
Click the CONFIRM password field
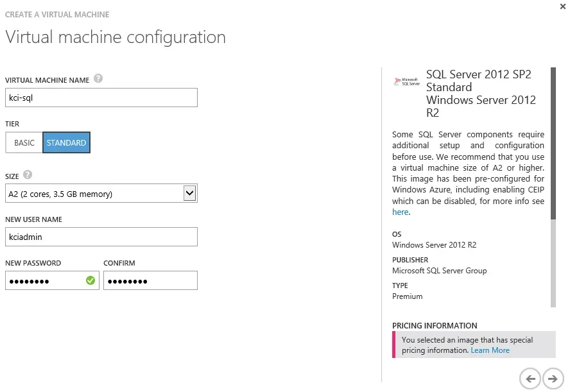pos(150,280)
